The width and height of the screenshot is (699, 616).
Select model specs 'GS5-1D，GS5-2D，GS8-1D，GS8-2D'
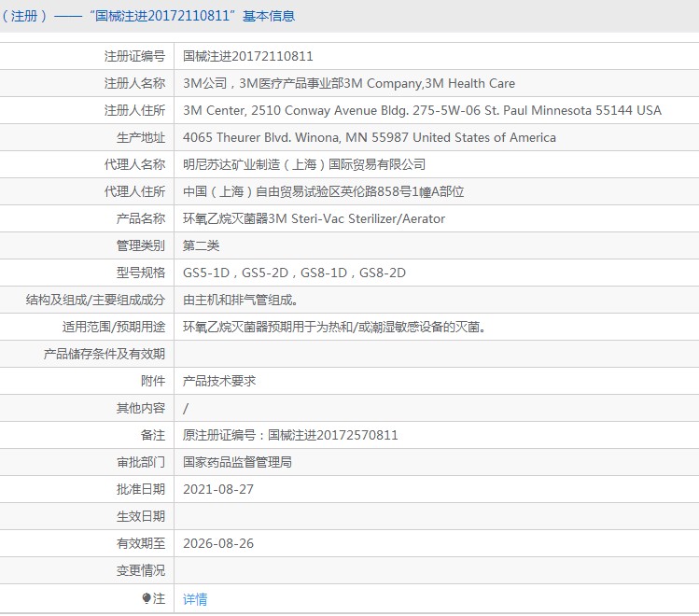pos(294,273)
